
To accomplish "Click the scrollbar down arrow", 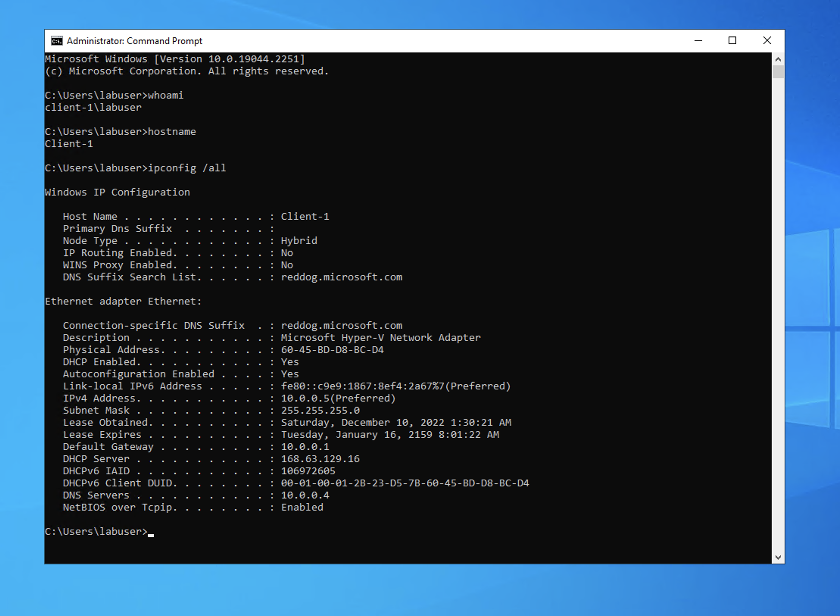I will 778,557.
